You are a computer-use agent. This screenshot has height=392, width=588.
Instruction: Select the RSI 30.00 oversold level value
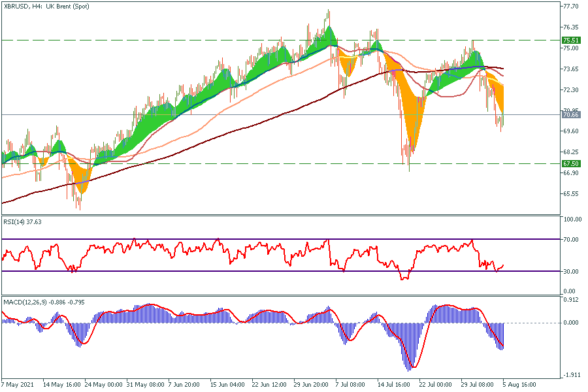click(570, 271)
